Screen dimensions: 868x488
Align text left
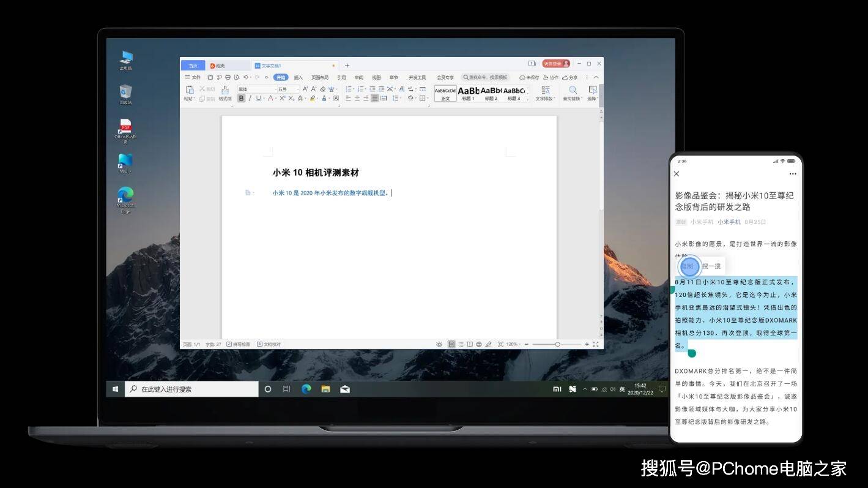point(348,98)
